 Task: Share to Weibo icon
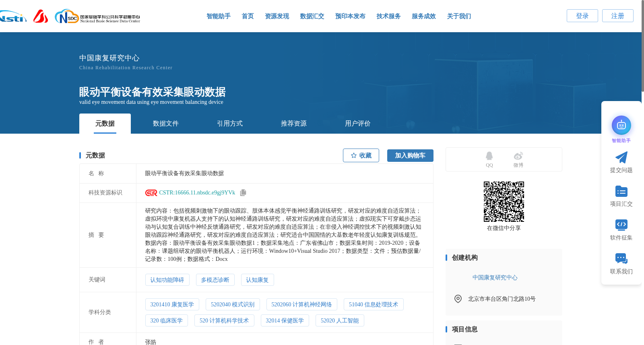tap(518, 156)
